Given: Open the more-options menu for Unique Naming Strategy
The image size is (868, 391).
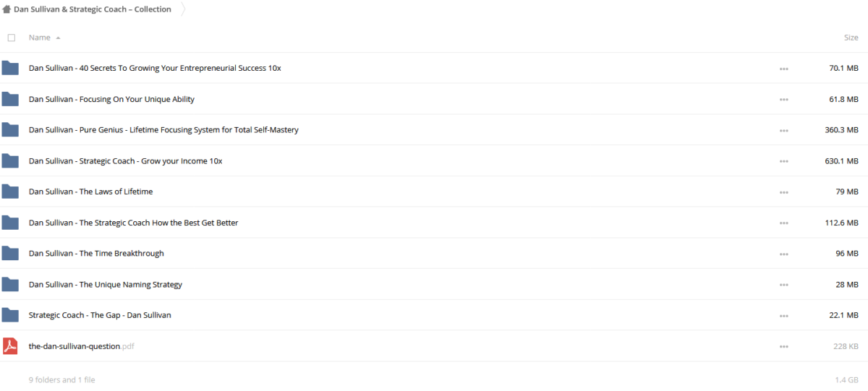Looking at the screenshot, I should click(784, 285).
